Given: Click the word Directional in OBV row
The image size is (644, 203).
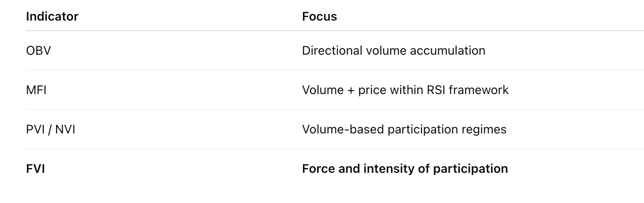Looking at the screenshot, I should (326, 51).
